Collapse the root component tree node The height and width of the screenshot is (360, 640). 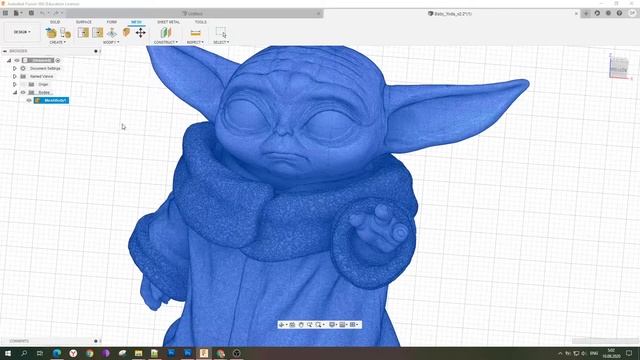pyautogui.click(x=9, y=60)
